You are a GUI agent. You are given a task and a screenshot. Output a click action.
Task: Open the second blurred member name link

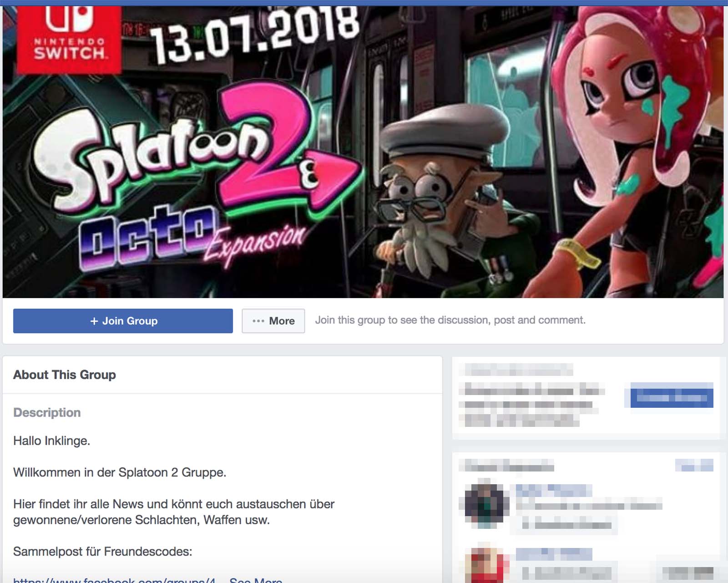[x=554, y=554]
